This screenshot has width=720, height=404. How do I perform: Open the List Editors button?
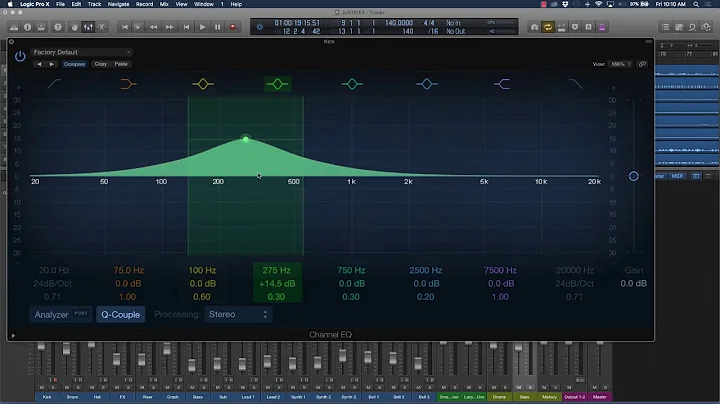665,27
